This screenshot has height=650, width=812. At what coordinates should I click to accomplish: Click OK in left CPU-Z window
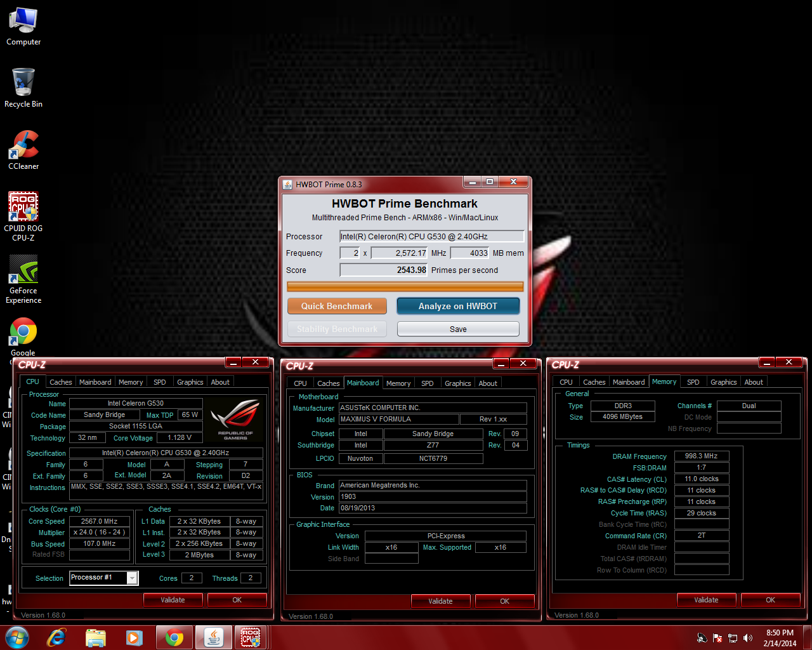pyautogui.click(x=237, y=600)
